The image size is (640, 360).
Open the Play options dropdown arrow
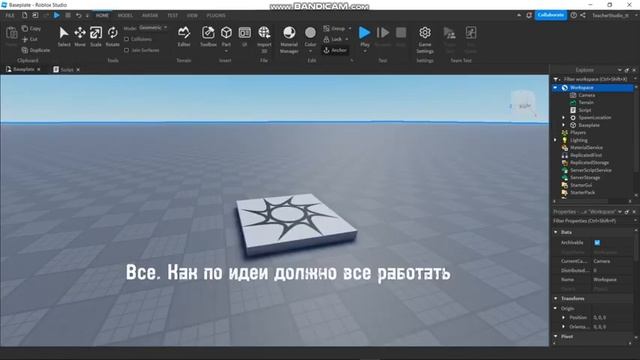click(364, 51)
